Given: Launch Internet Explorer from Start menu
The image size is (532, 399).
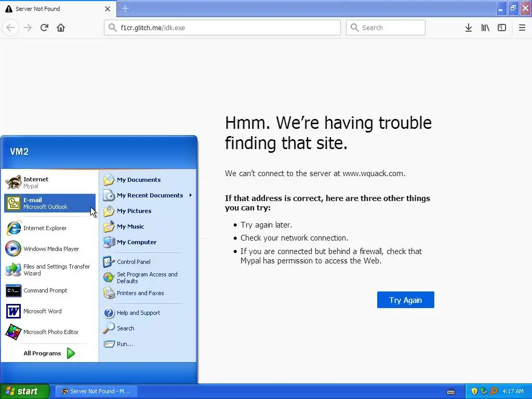Looking at the screenshot, I should point(50,228).
